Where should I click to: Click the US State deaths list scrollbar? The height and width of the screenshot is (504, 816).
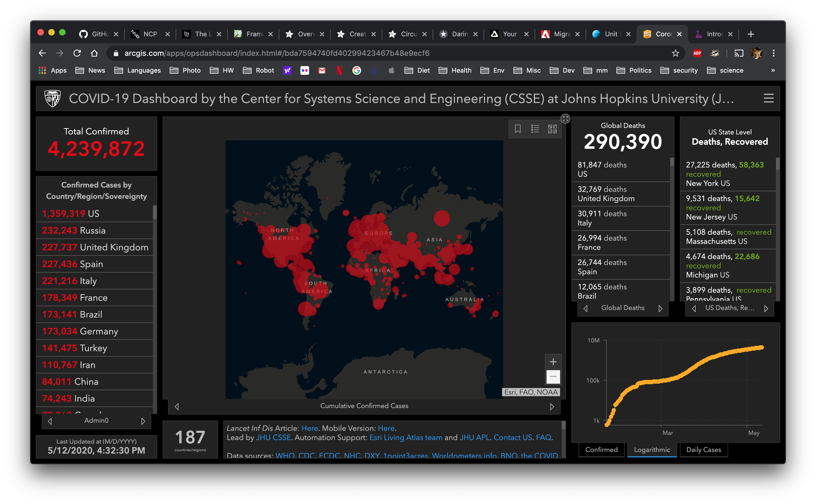(x=778, y=164)
